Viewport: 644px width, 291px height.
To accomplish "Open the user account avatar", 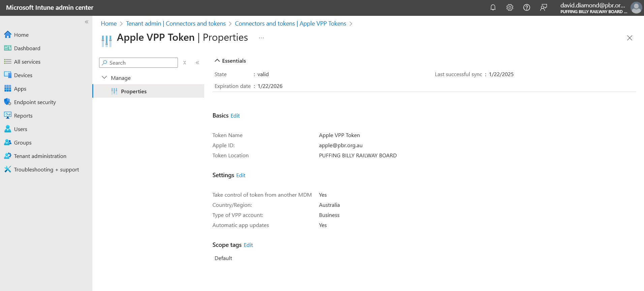I will tap(636, 7).
